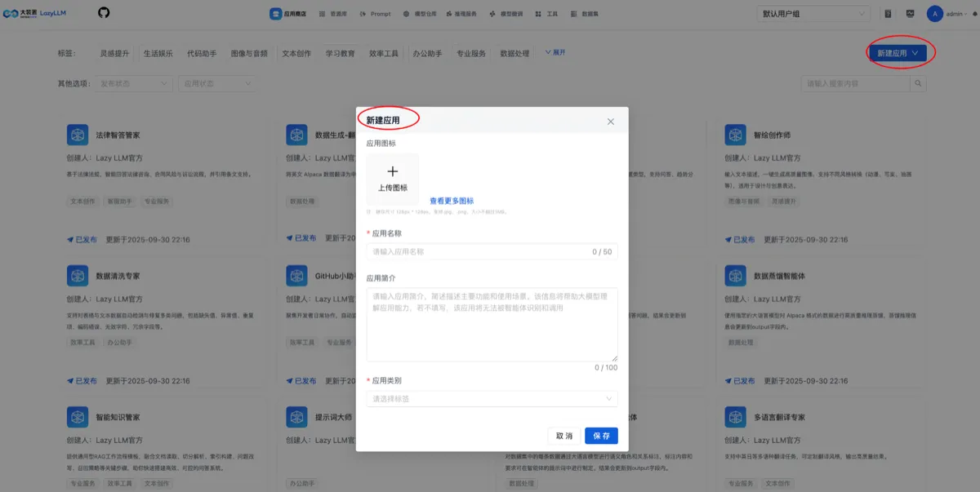The width and height of the screenshot is (980, 492).
Task: Click the monitor icon in top bar
Action: (x=911, y=14)
